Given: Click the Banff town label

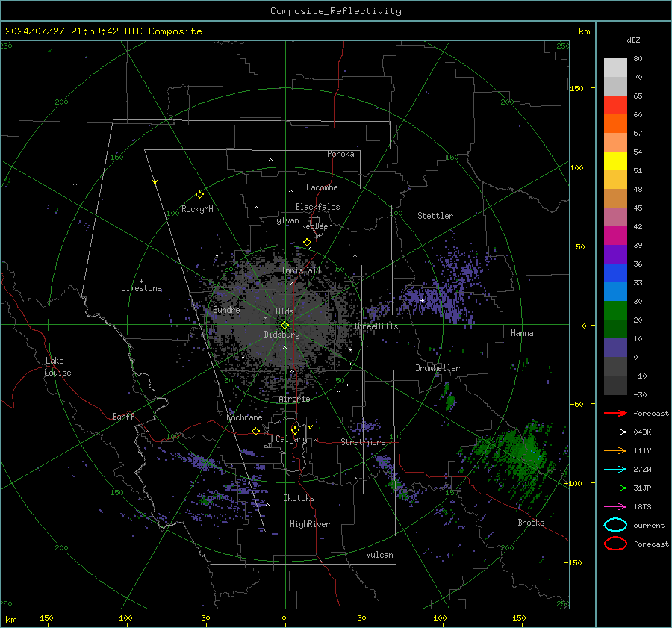Looking at the screenshot, I should [123, 416].
